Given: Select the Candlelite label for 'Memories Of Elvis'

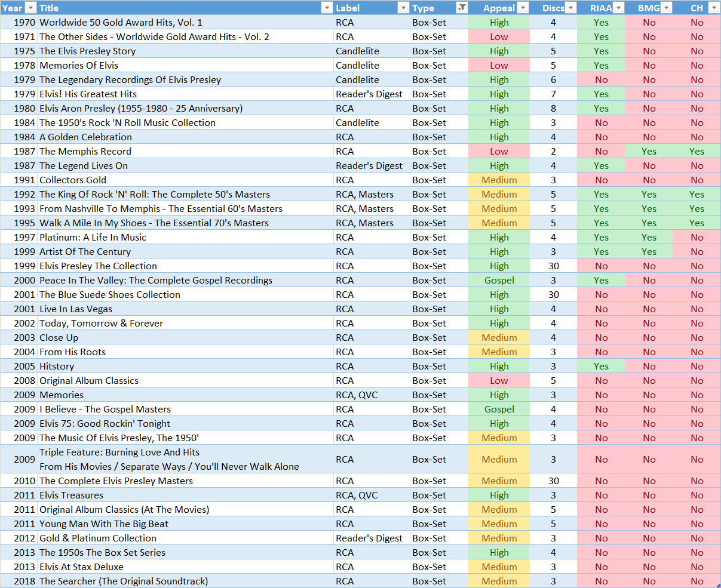Looking at the screenshot, I should click(357, 65).
